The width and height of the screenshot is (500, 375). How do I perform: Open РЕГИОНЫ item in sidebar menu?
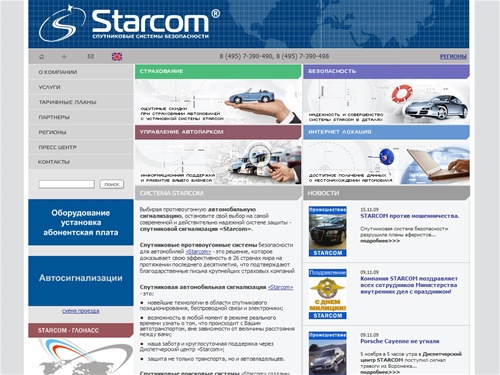(81, 132)
